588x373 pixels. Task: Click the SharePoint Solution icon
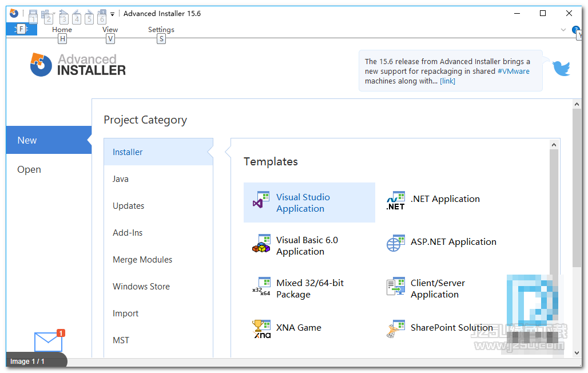click(x=396, y=329)
